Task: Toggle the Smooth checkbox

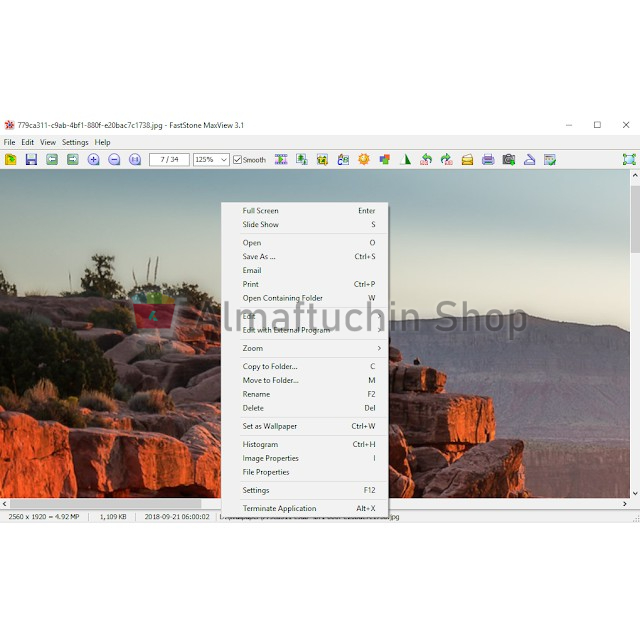Action: tap(249, 160)
